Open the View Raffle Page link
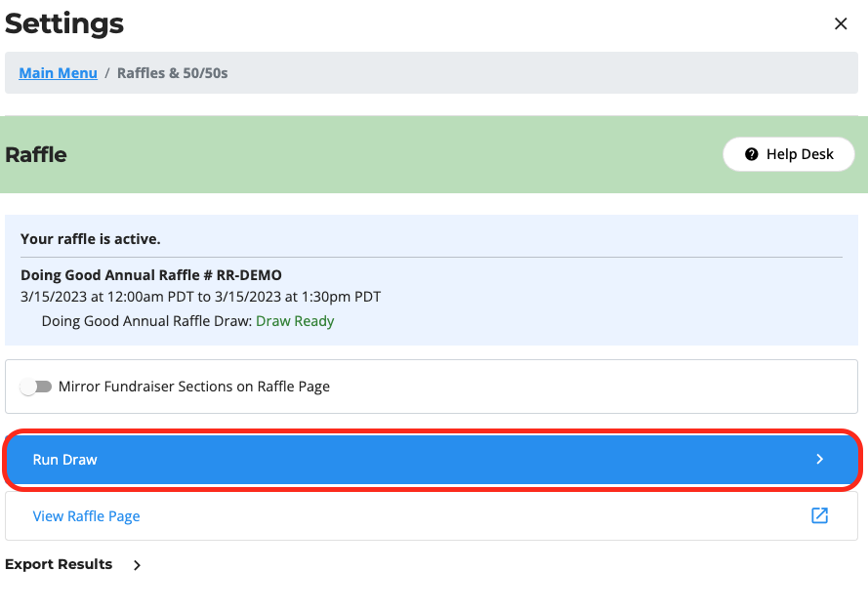868x612 pixels. coord(86,516)
